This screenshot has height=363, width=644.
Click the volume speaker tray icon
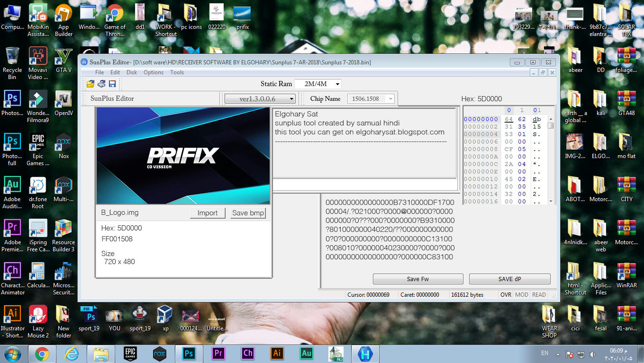tap(592, 354)
